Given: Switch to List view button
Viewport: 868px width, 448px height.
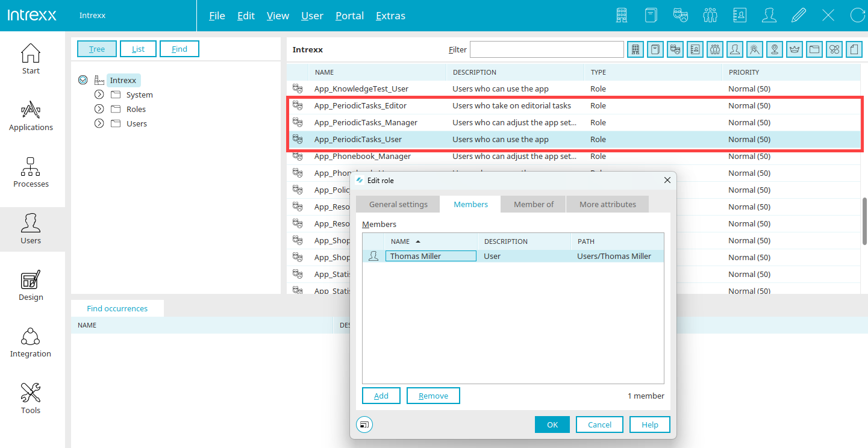Looking at the screenshot, I should 138,49.
